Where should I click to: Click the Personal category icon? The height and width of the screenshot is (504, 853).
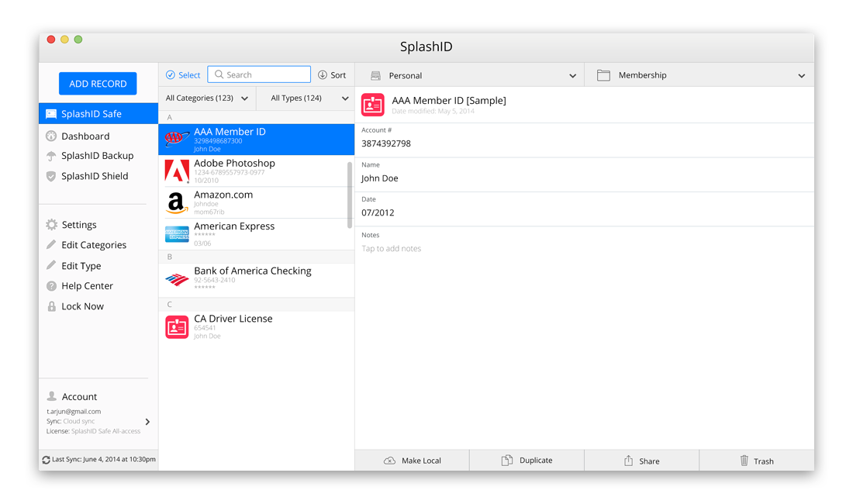tap(375, 75)
